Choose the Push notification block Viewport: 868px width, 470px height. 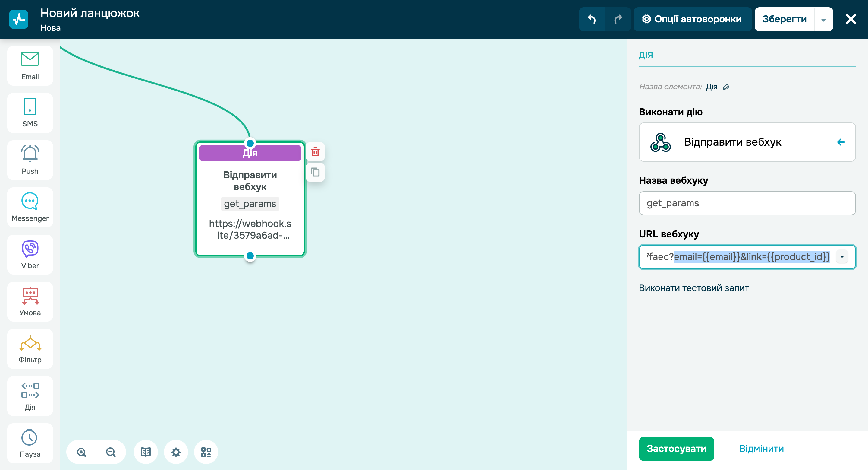coord(30,160)
